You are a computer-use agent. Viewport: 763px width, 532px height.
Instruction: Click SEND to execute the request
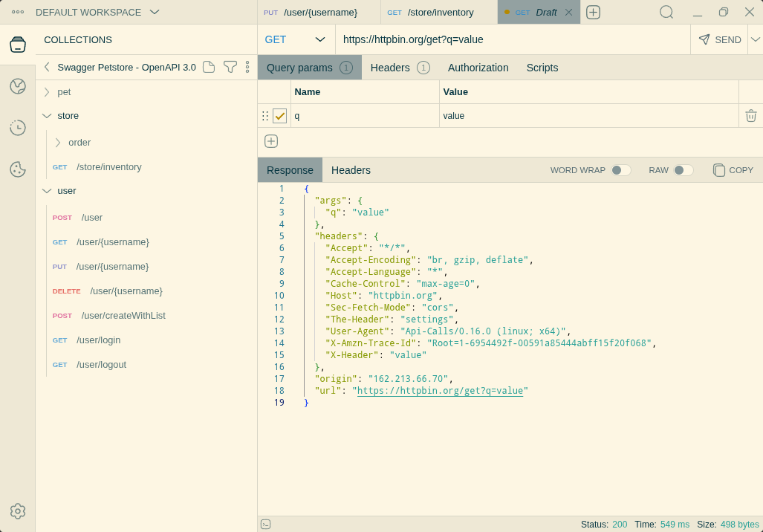tap(719, 39)
